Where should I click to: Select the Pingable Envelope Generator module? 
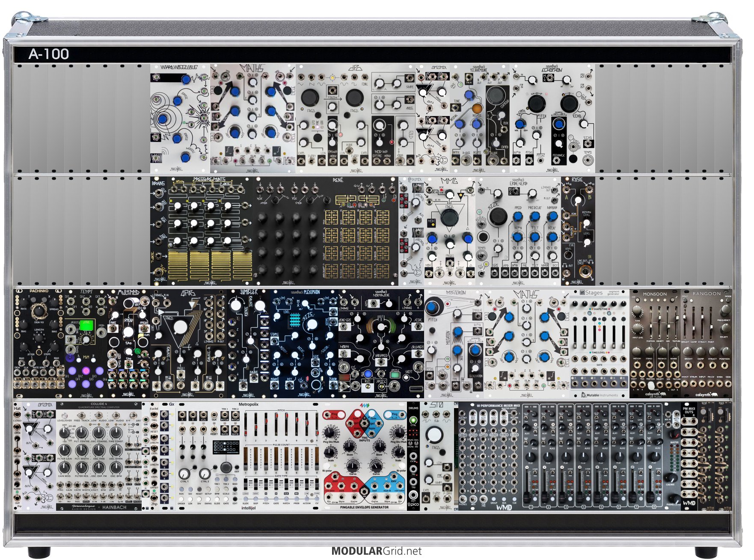[364, 456]
